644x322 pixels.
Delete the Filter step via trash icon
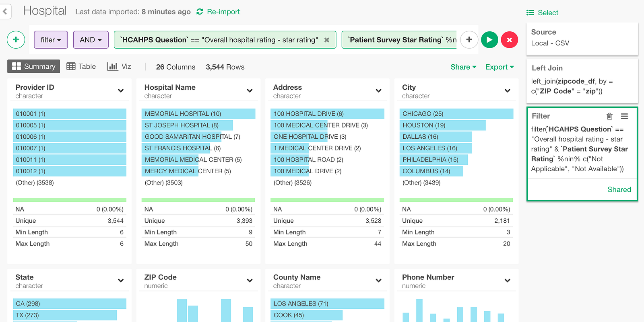(609, 116)
